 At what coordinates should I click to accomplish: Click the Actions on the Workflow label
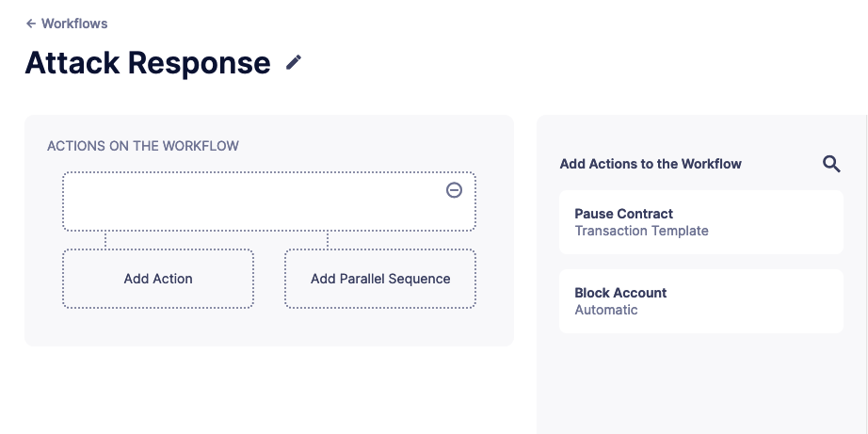tap(143, 146)
